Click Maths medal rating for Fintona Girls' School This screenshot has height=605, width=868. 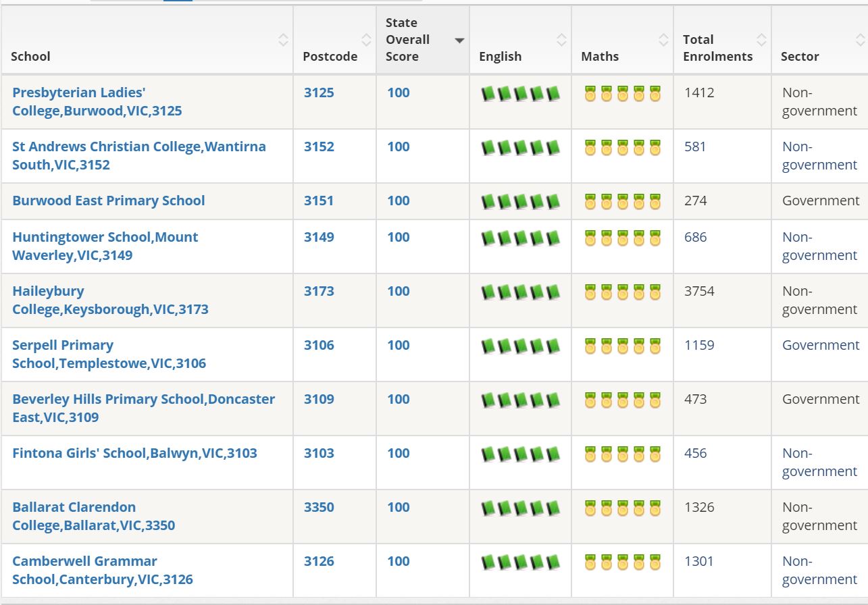tap(622, 454)
